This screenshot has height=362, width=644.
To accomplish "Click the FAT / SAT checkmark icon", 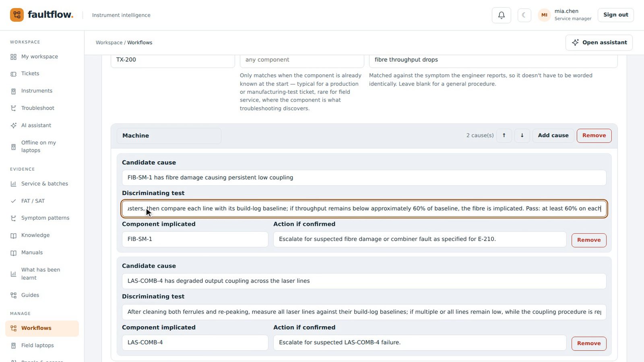I will click(13, 201).
